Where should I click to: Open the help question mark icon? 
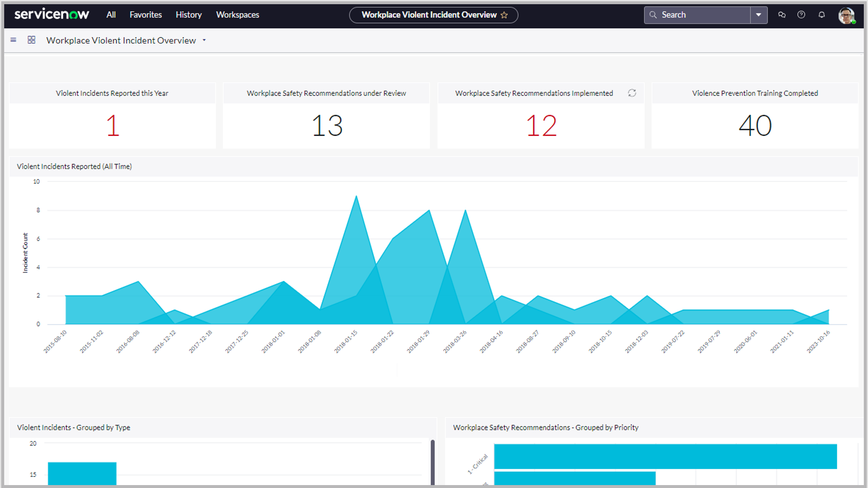click(801, 15)
